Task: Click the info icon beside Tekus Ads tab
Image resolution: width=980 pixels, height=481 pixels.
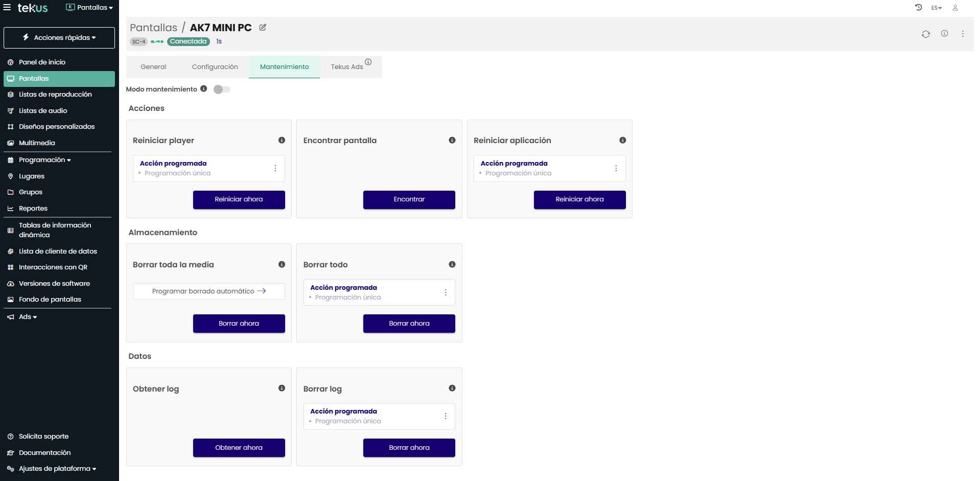Action: [368, 62]
